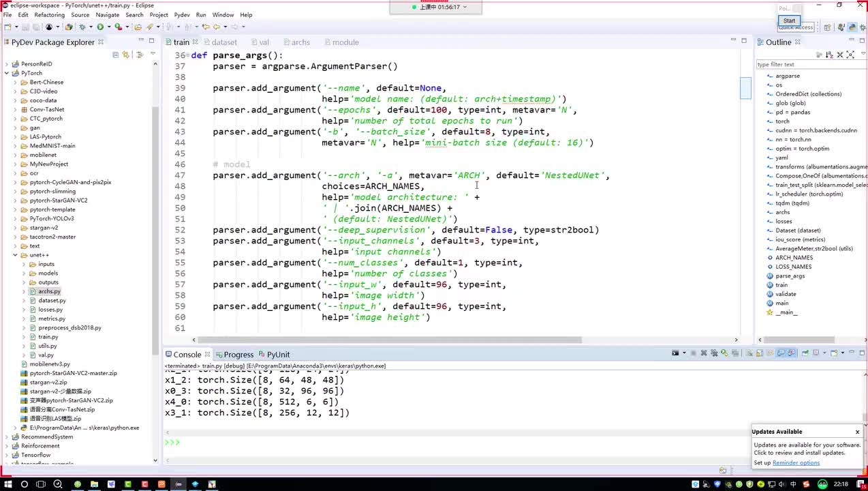Viewport: 868px width, 491px height.
Task: Click the Run green play toolbar button
Action: pos(100,27)
